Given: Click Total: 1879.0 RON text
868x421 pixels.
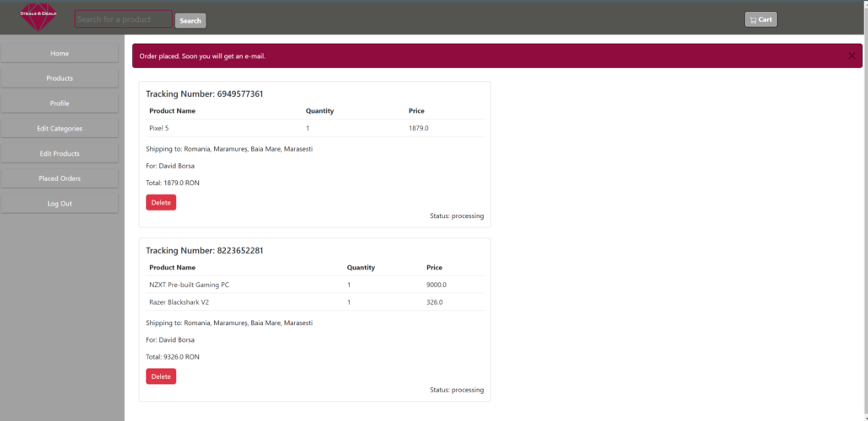Looking at the screenshot, I should (x=173, y=183).
